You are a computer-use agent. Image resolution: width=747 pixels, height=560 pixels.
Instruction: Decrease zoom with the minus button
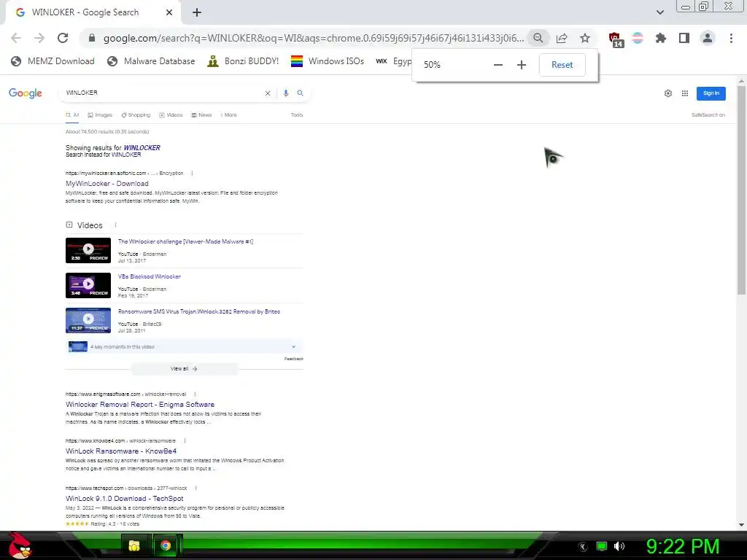point(498,65)
